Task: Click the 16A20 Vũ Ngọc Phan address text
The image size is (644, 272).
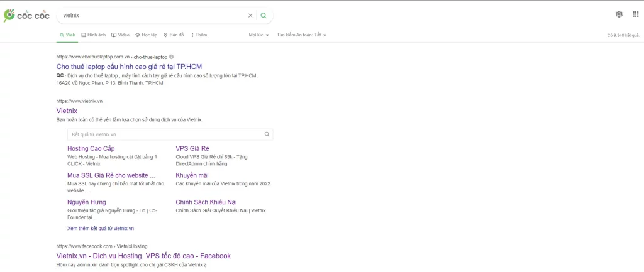Action: point(109,83)
